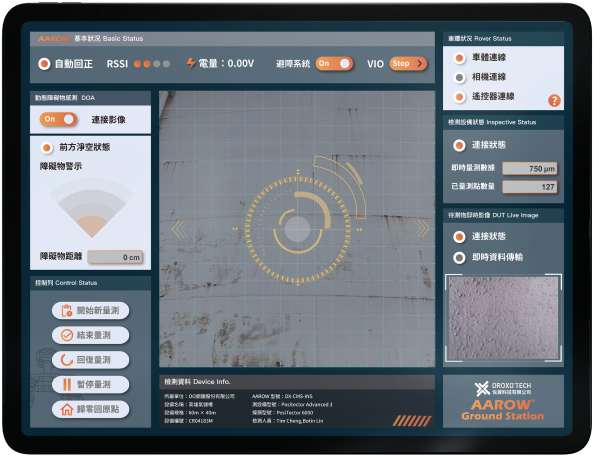This screenshot has width=593, height=456.
Task: Click the AAROW Ground Station title
Action: click(x=503, y=410)
